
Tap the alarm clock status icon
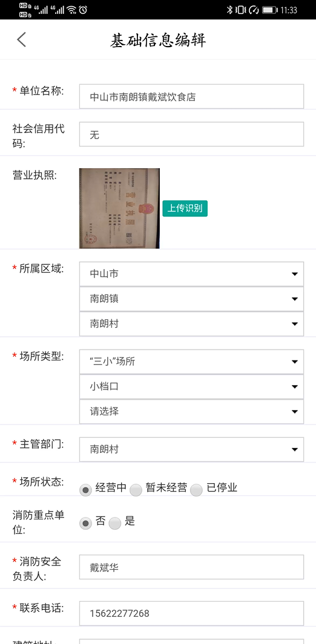(x=83, y=10)
